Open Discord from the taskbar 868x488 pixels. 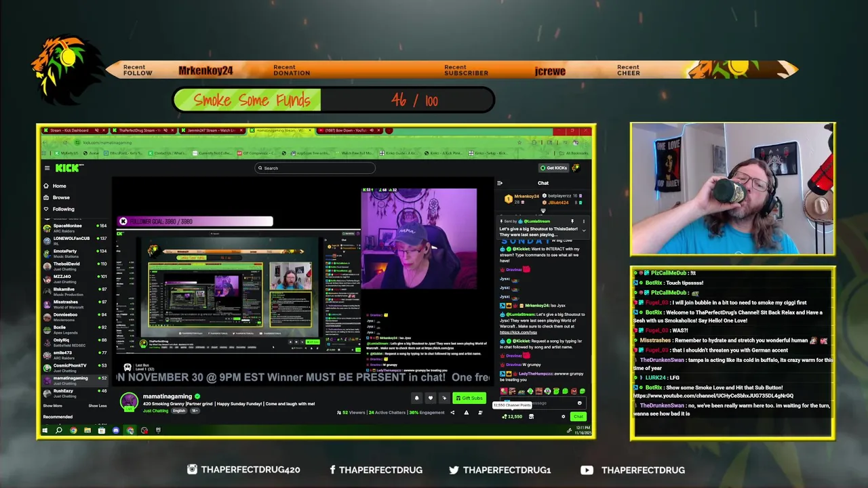pyautogui.click(x=116, y=430)
